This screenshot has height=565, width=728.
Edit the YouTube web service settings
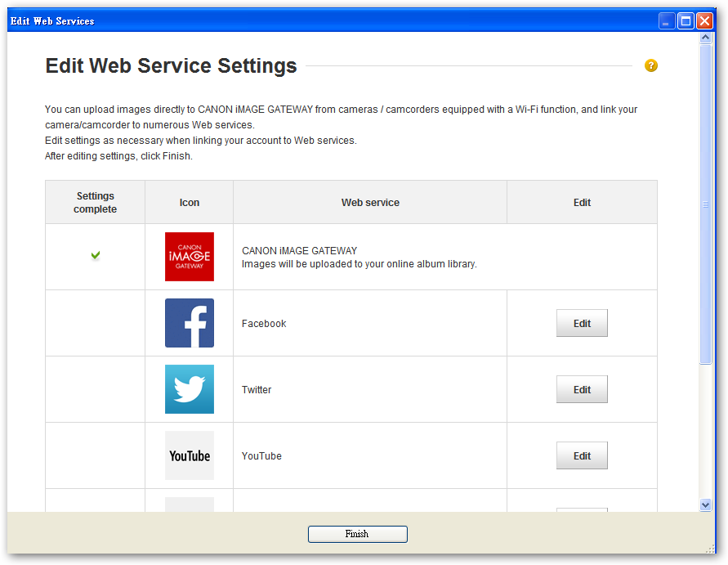582,455
